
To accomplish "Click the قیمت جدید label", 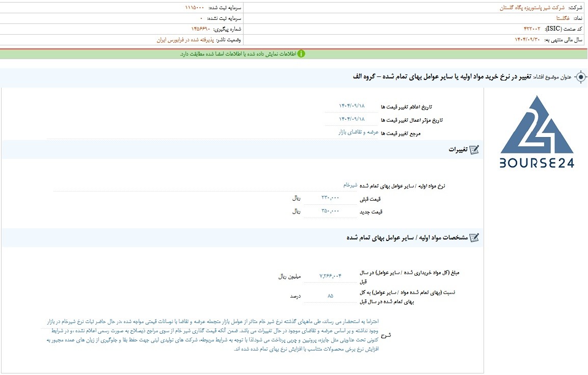I will (x=371, y=212).
